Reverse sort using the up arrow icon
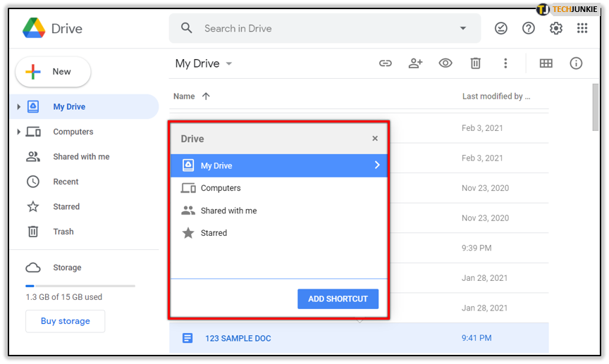609x364 pixels. click(x=206, y=96)
